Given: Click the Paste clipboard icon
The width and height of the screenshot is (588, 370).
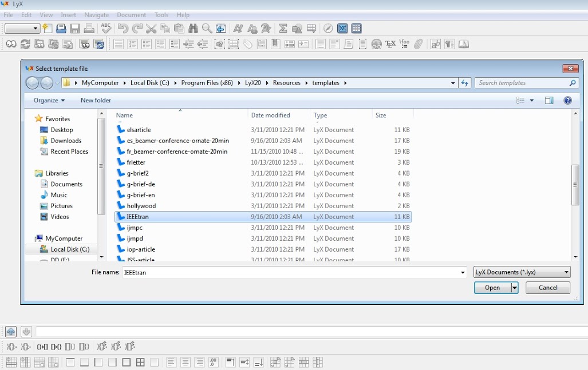Looking at the screenshot, I should (x=179, y=28).
